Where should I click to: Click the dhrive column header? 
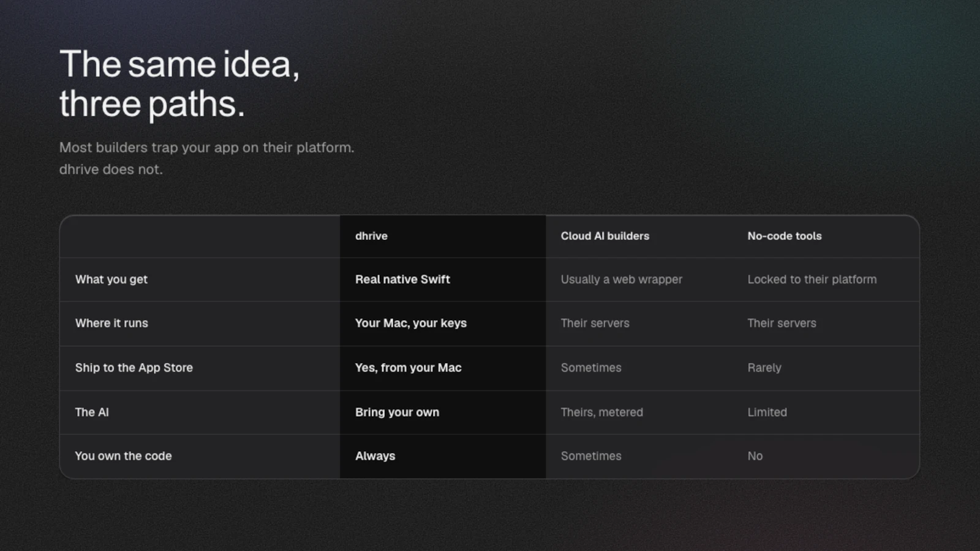(x=371, y=236)
